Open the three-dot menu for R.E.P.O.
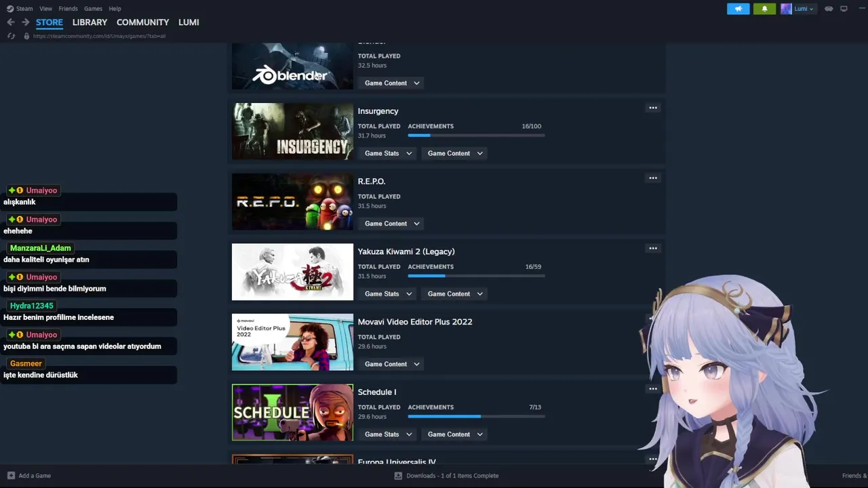The image size is (868, 488). click(x=653, y=178)
